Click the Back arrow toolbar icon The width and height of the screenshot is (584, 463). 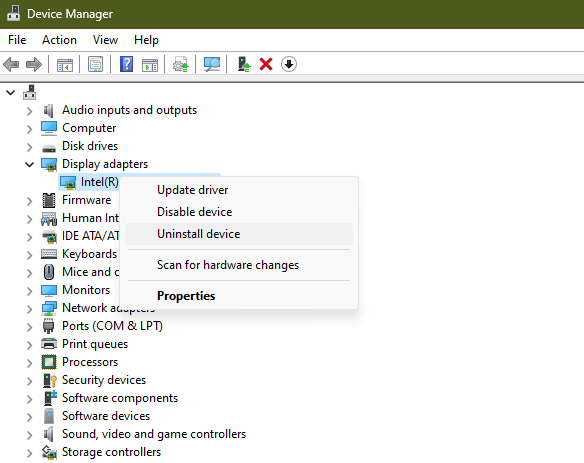pos(11,64)
